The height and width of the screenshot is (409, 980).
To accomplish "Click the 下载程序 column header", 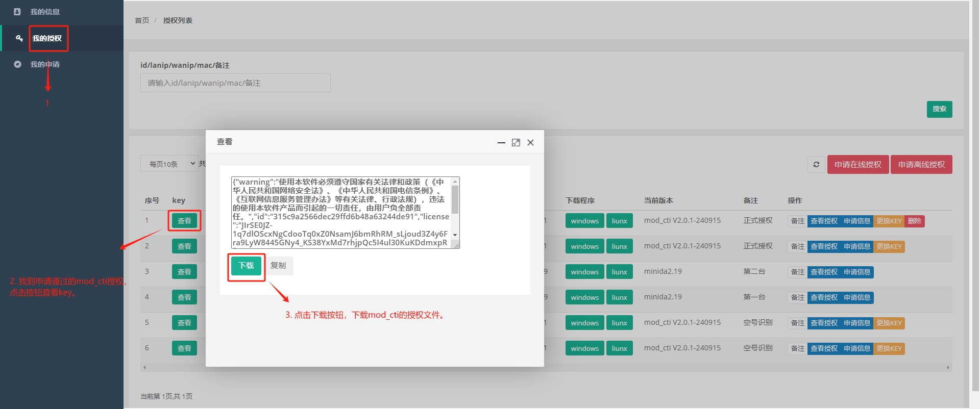I will click(x=580, y=200).
